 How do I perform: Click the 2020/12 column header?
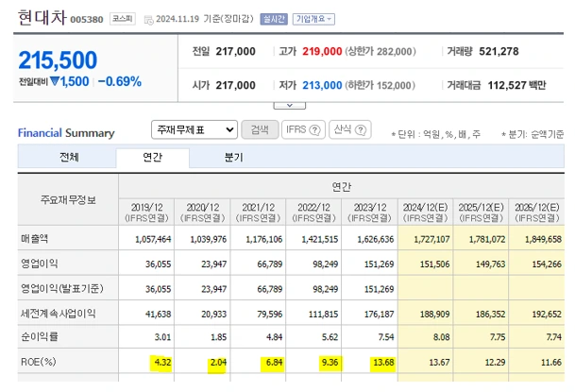[202, 213]
